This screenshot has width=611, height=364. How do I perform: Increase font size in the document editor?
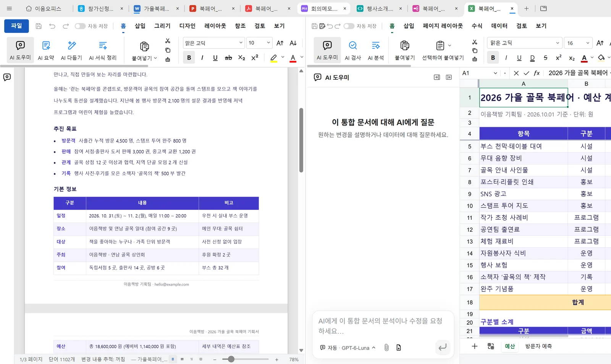tap(280, 43)
